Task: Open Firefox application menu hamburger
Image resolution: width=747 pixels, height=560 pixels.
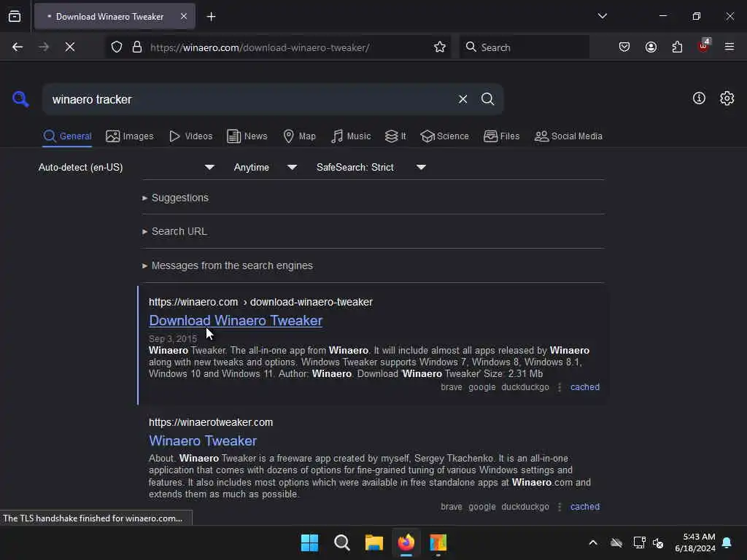Action: [729, 47]
